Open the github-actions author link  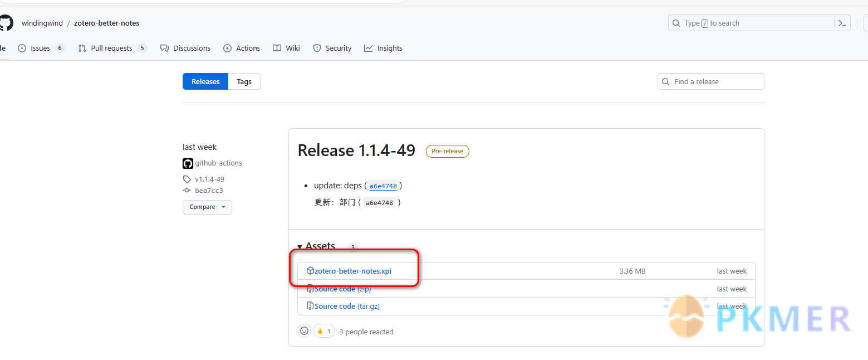218,163
